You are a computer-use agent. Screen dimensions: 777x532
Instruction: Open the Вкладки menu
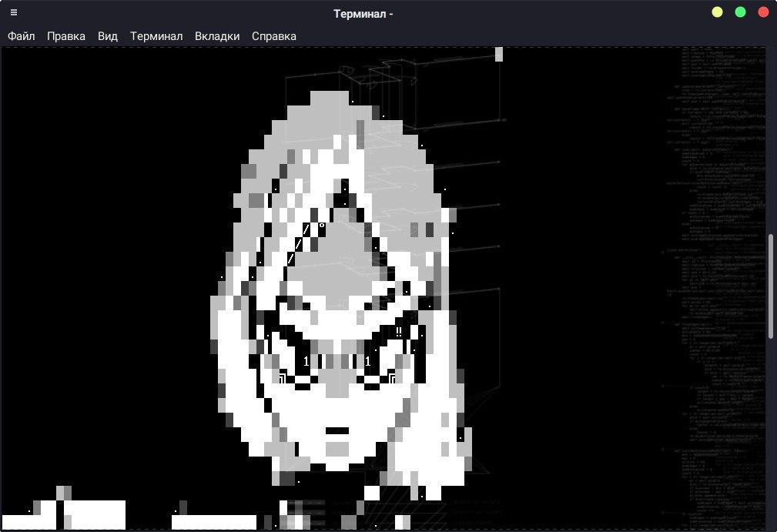tap(217, 36)
